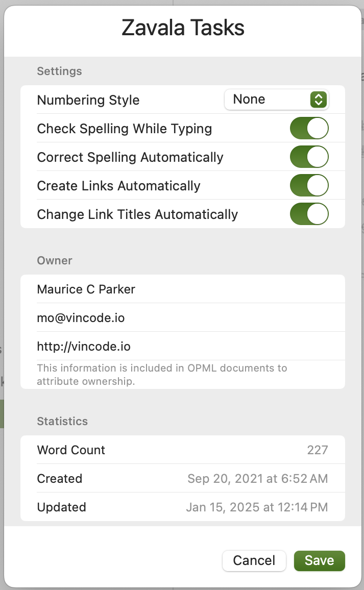Click the Statistics section header
This screenshot has height=590, width=364.
click(62, 421)
